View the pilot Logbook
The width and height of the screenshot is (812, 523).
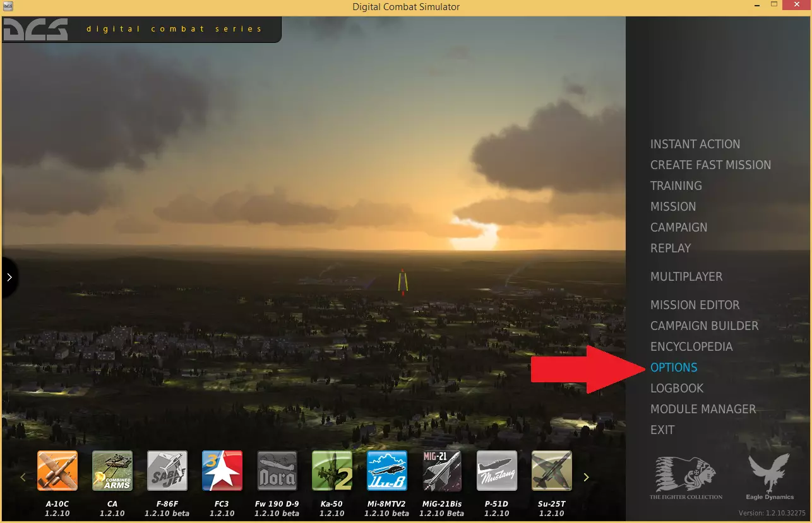pyautogui.click(x=677, y=389)
